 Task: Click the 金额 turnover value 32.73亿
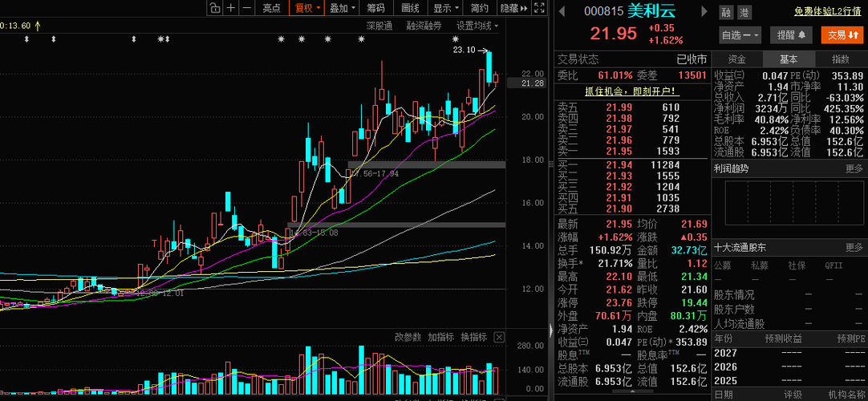(689, 250)
